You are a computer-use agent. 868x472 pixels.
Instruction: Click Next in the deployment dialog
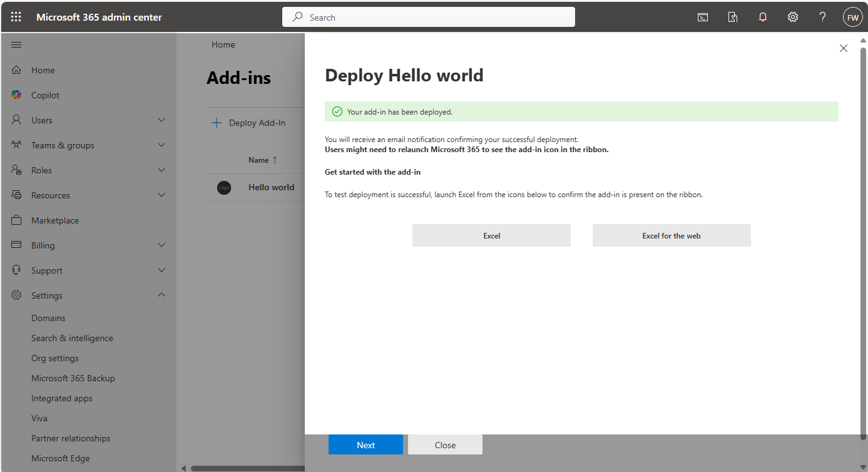[x=365, y=444]
